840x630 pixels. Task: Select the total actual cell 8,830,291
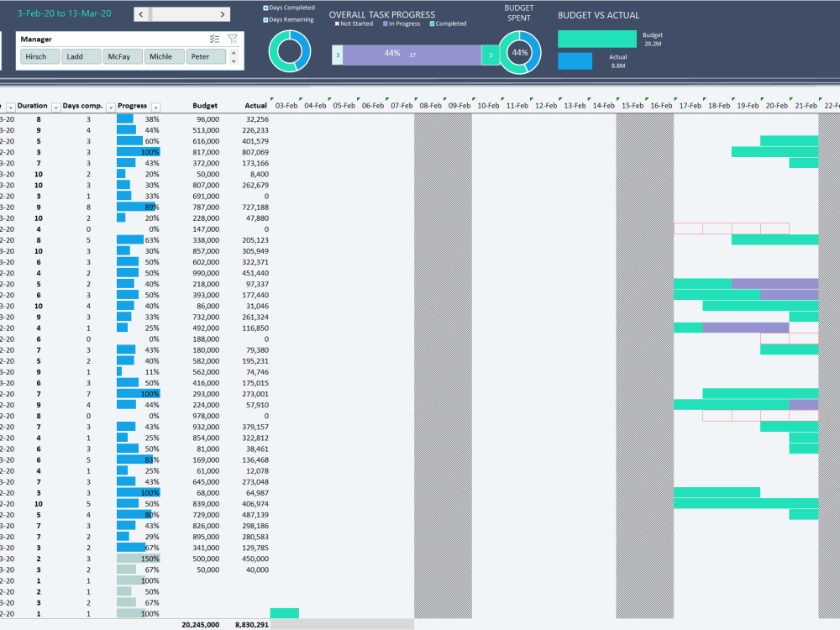pyautogui.click(x=252, y=625)
